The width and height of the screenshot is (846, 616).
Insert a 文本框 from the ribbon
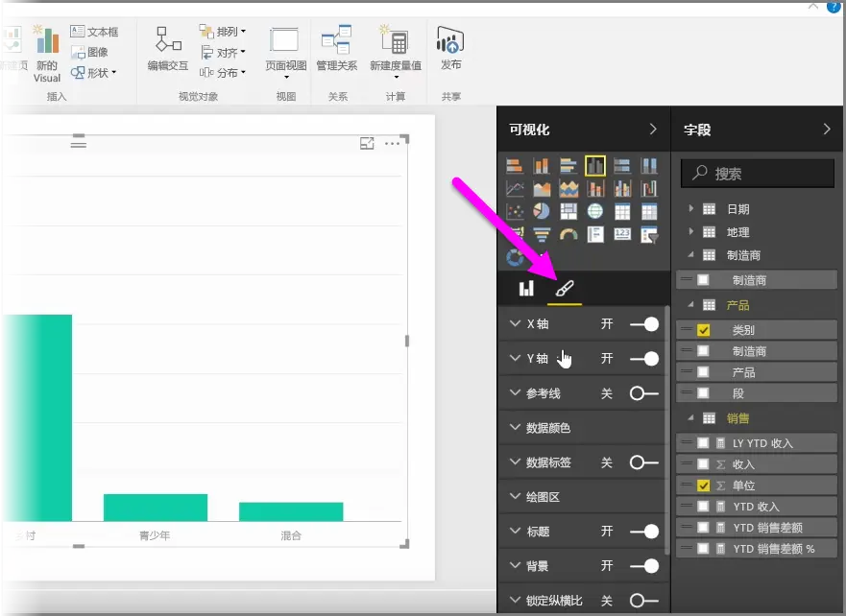point(94,32)
